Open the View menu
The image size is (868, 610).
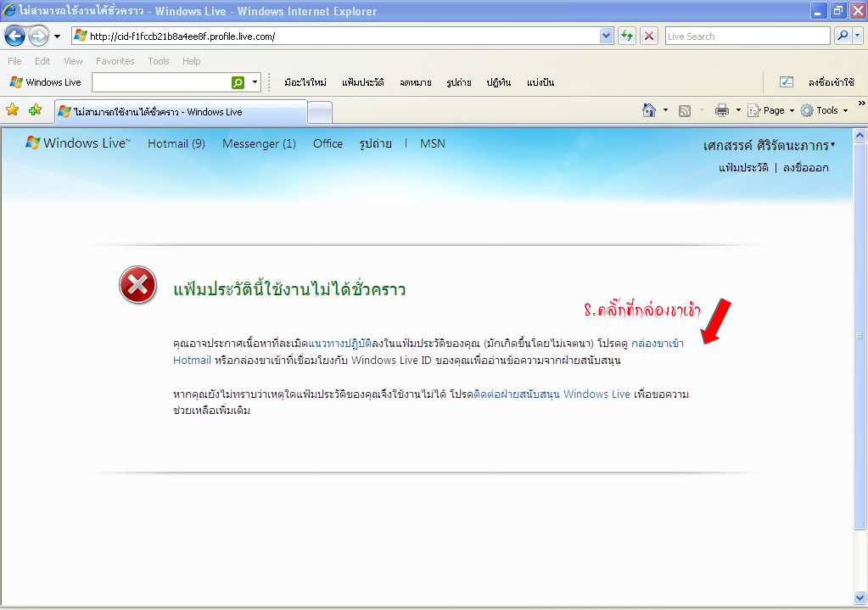point(73,61)
